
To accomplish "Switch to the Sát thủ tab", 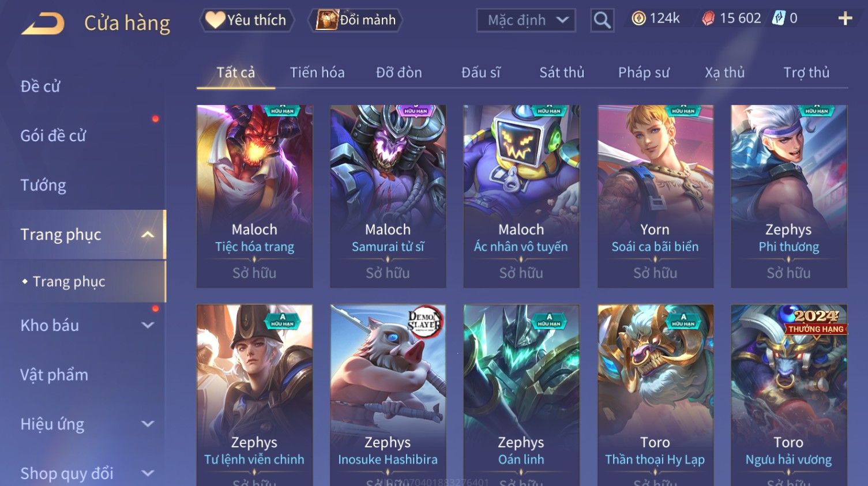I will pyautogui.click(x=562, y=73).
